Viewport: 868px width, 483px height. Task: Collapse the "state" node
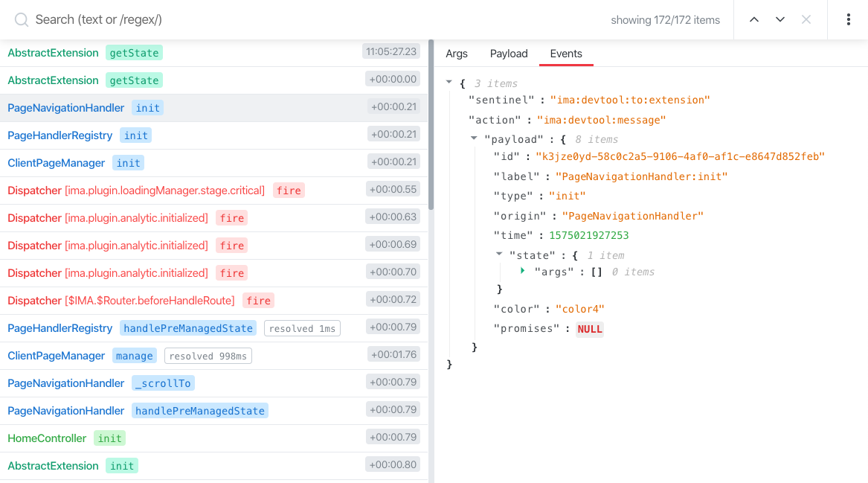pos(499,255)
